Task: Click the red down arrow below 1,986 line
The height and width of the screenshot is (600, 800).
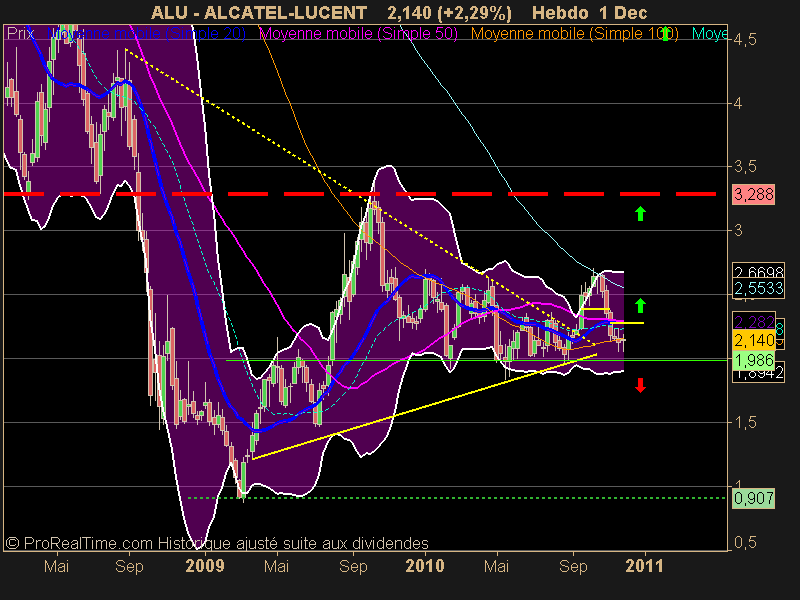Action: [x=640, y=385]
